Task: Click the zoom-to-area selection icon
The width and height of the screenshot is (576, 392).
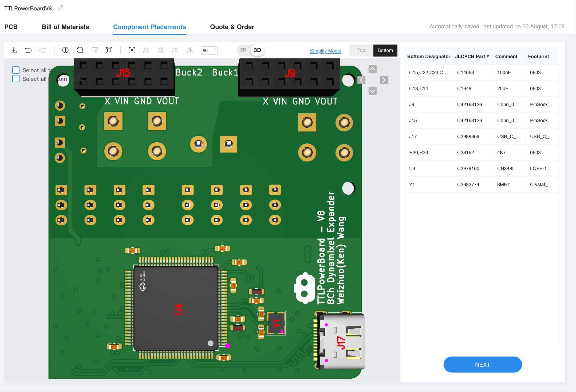Action: 94,50
